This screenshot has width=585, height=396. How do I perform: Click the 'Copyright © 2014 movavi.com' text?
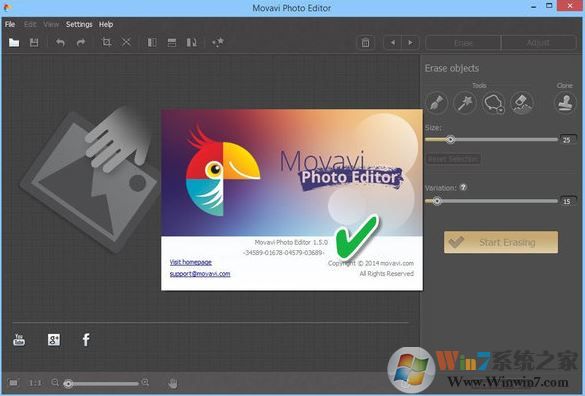pyautogui.click(x=371, y=263)
